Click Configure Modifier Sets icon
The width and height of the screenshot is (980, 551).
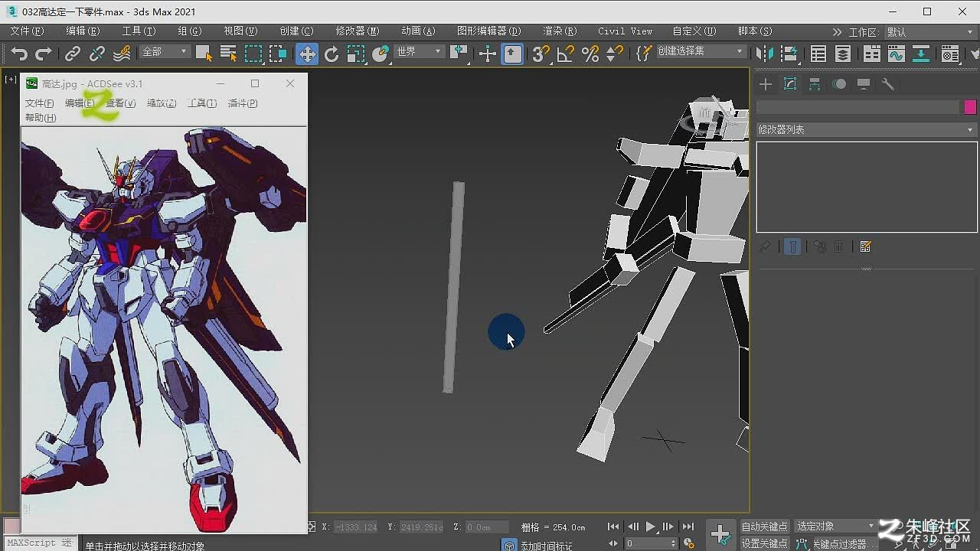pos(866,246)
